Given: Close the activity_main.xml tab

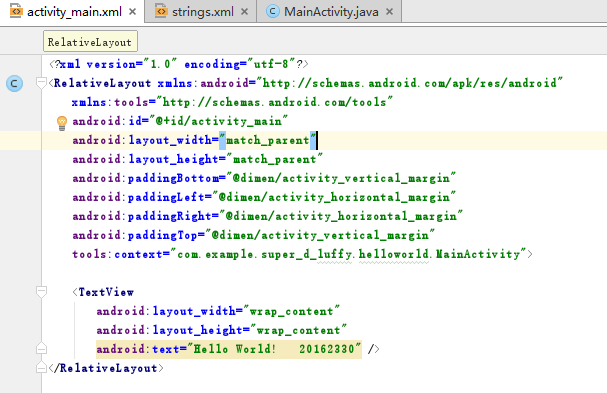Looking at the screenshot, I should pyautogui.click(x=132, y=12).
